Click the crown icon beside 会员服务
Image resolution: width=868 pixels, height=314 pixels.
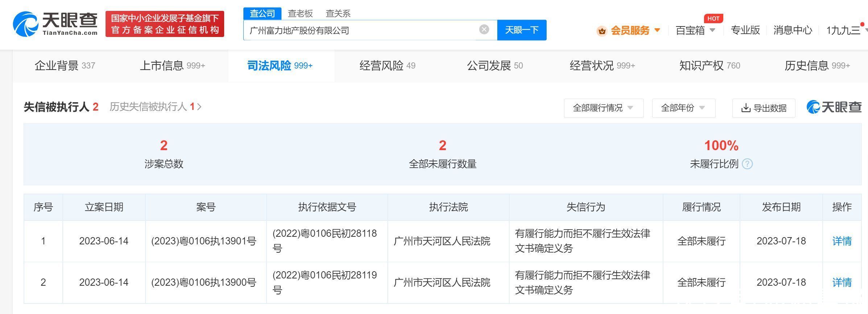pos(602,31)
